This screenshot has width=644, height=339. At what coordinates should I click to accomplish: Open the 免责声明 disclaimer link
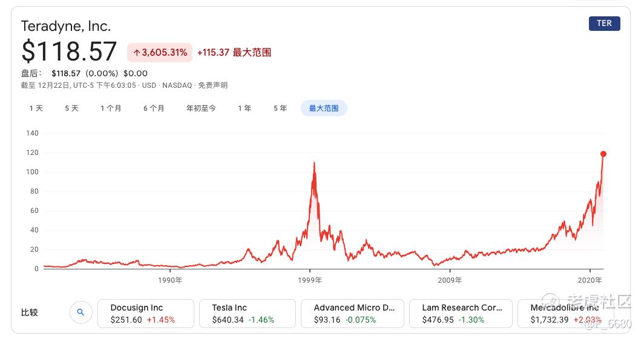coord(213,85)
